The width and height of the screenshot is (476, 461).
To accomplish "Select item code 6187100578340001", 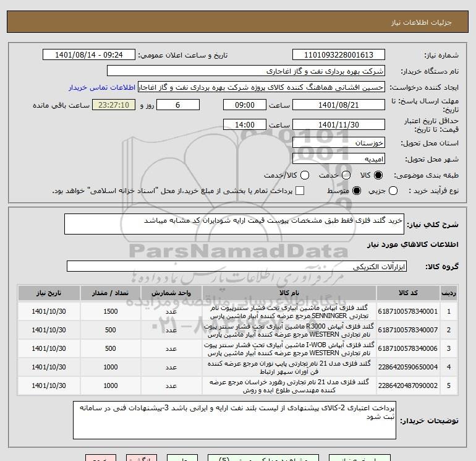I will click(408, 311).
